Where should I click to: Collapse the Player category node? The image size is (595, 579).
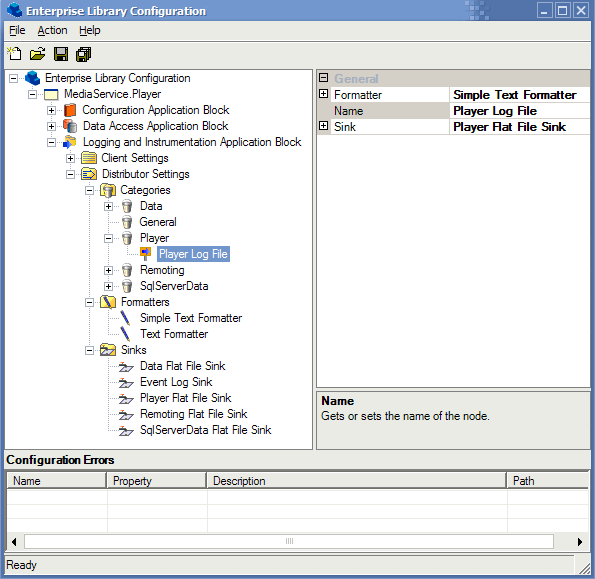tap(109, 239)
